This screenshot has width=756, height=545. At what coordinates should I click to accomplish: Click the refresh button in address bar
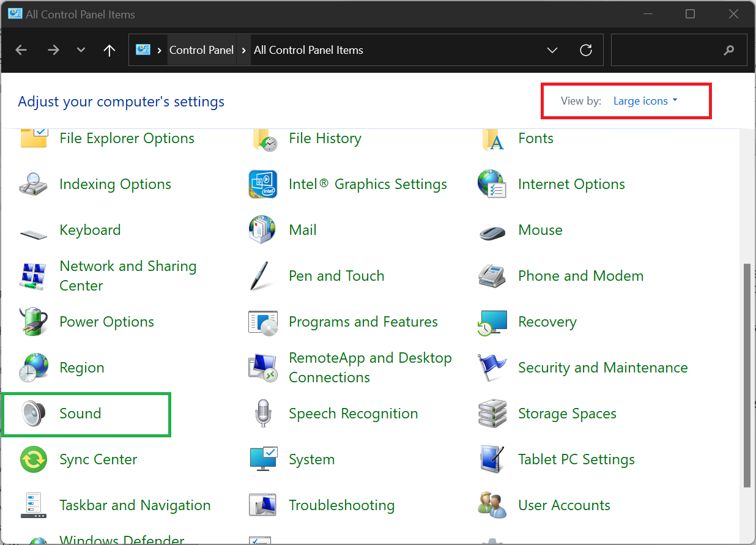[x=586, y=50]
